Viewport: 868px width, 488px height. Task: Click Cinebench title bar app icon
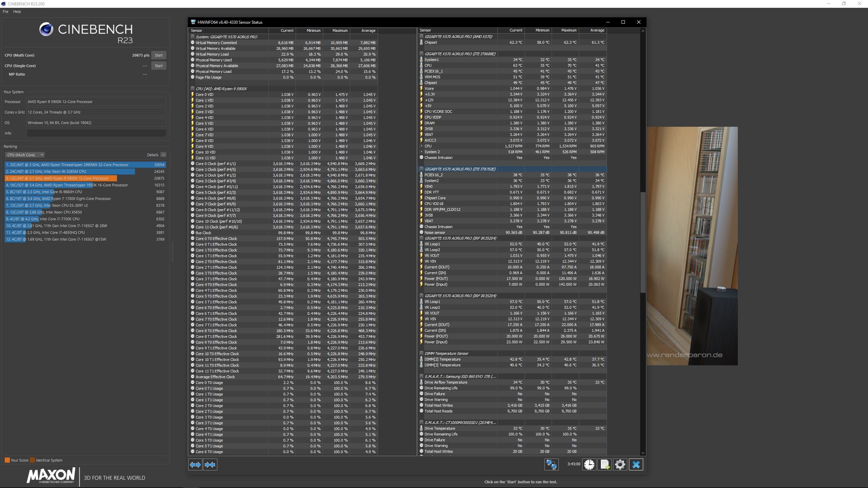coord(3,4)
